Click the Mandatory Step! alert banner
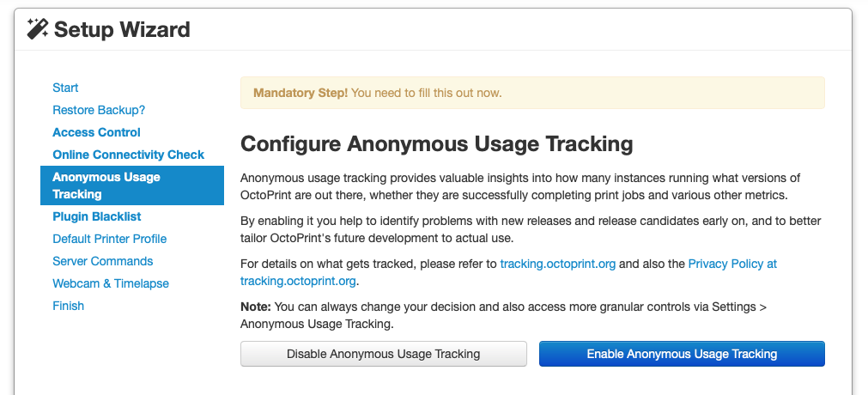The image size is (868, 395). (531, 93)
